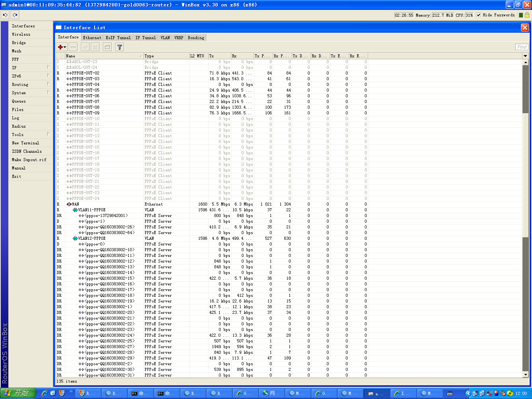The width and height of the screenshot is (532, 399).
Task: Switch to the VLAN tab
Action: [165, 38]
